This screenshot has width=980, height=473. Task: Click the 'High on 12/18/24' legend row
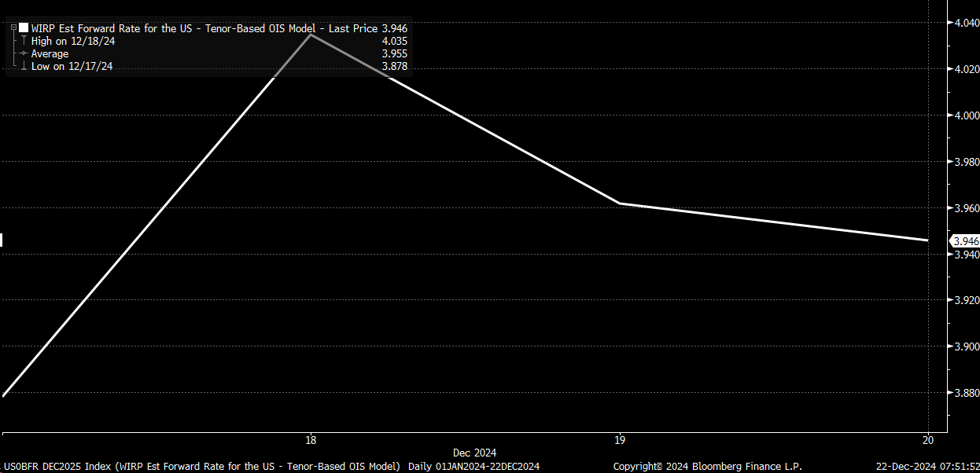[73, 41]
